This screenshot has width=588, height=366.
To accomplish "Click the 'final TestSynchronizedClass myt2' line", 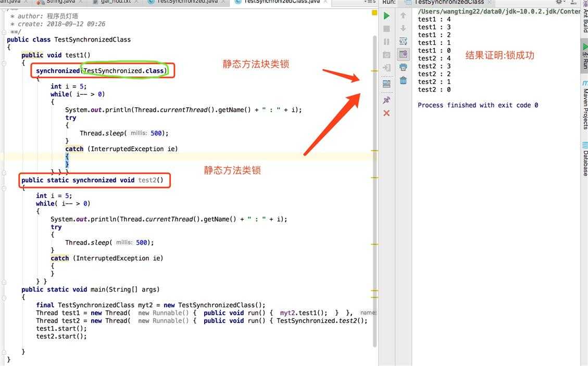I will click(x=151, y=305).
